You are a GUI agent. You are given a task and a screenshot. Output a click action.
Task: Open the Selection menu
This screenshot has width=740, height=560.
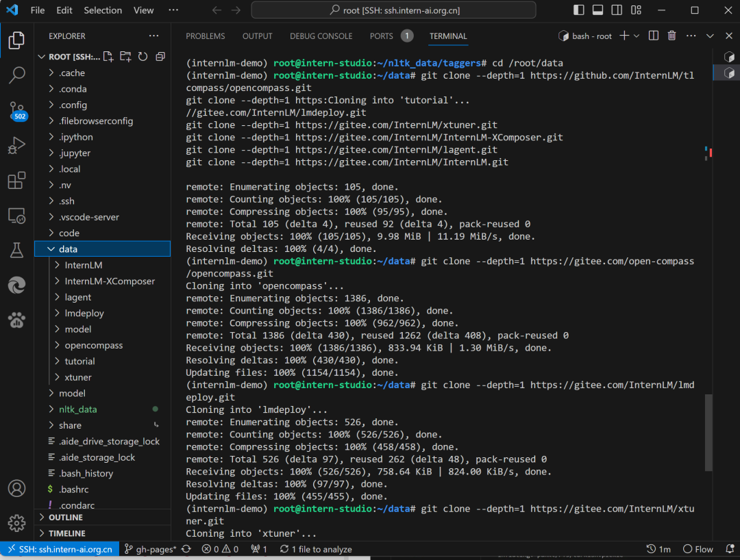click(102, 10)
